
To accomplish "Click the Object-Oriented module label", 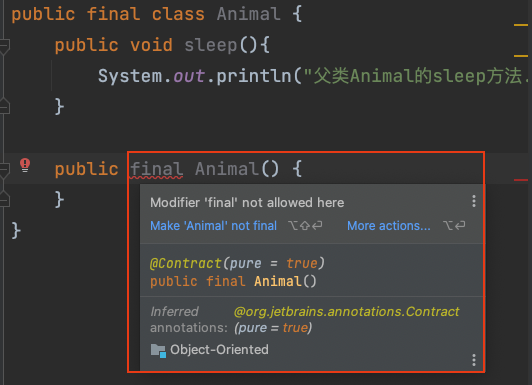I will pos(219,349).
